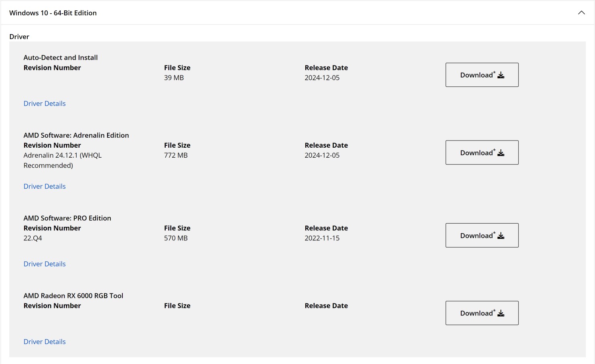Open Driver Details for Auto-Detect and Install

click(45, 104)
